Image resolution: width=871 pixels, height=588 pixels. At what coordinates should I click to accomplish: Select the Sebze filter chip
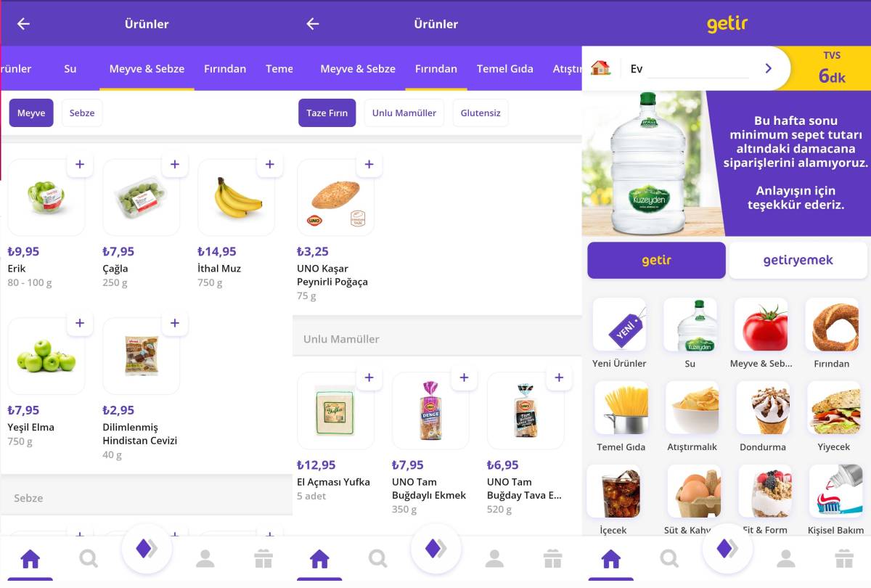[x=82, y=113]
